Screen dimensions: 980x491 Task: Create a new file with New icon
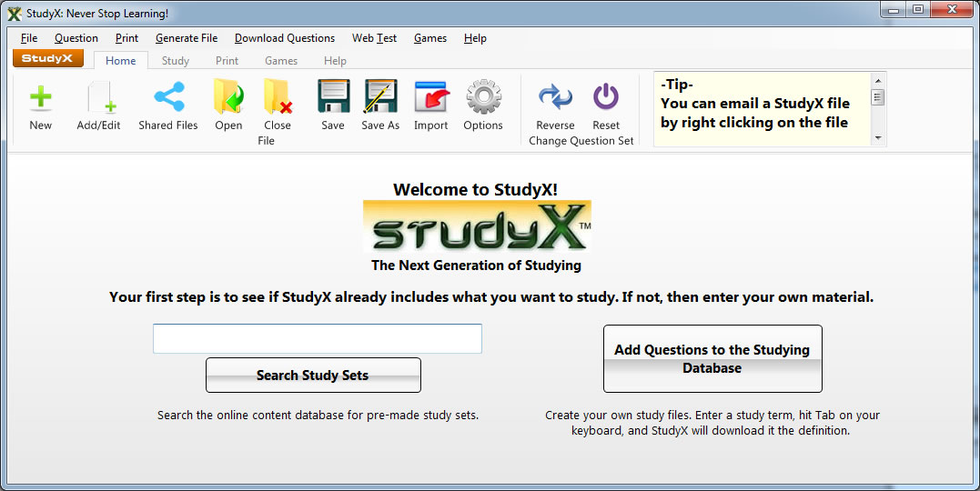[41, 106]
